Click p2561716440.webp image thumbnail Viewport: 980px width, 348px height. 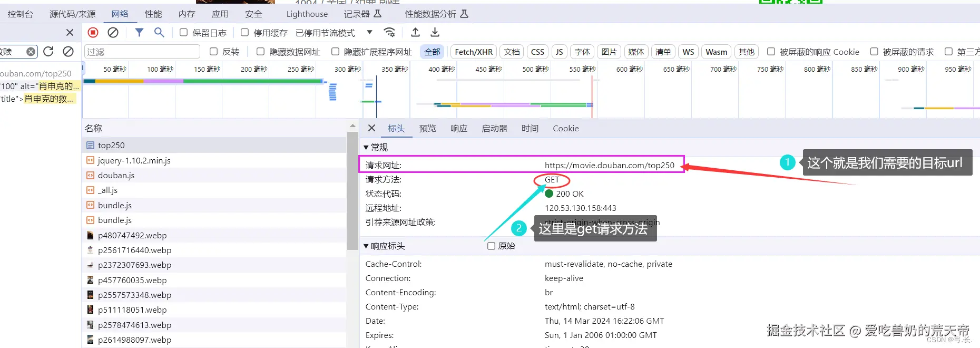click(90, 250)
